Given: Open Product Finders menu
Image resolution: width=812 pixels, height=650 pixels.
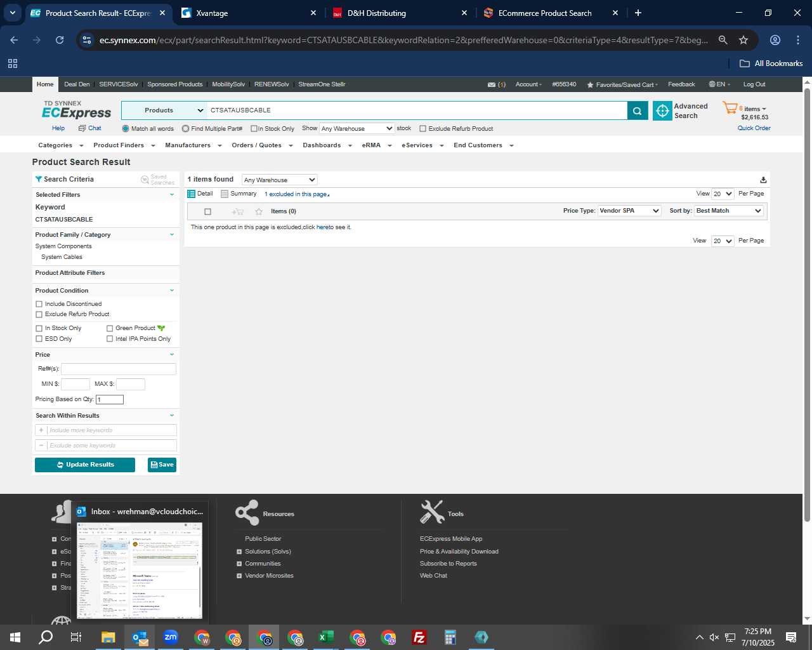Looking at the screenshot, I should click(x=124, y=145).
